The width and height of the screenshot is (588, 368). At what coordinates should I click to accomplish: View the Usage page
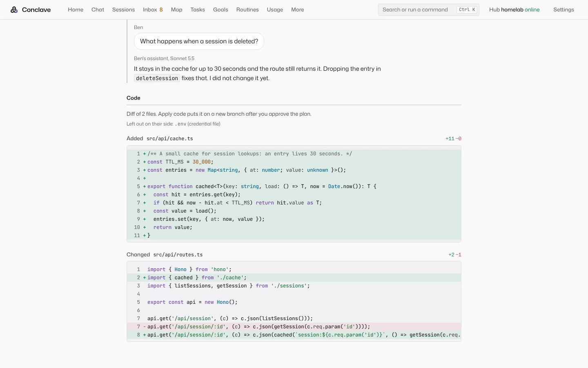click(x=275, y=10)
